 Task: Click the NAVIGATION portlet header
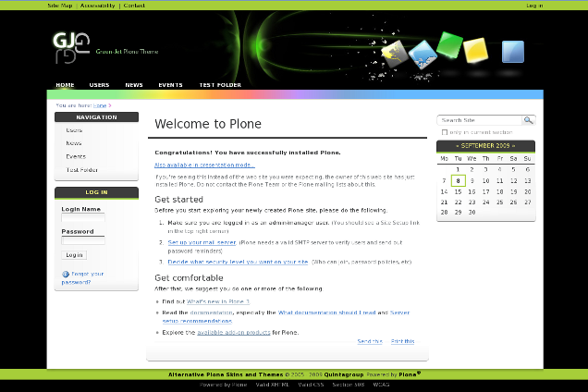click(96, 117)
